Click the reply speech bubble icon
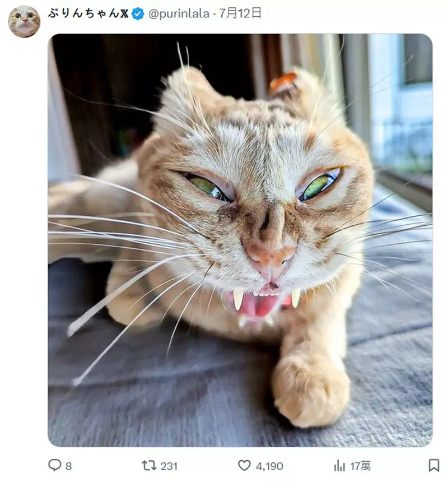The image size is (448, 482). [x=54, y=465]
